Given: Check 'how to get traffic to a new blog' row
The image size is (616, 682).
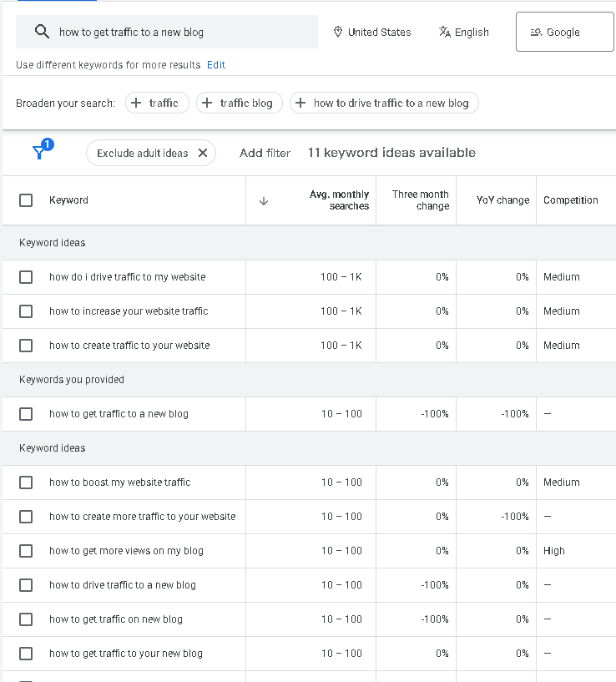Looking at the screenshot, I should [26, 414].
